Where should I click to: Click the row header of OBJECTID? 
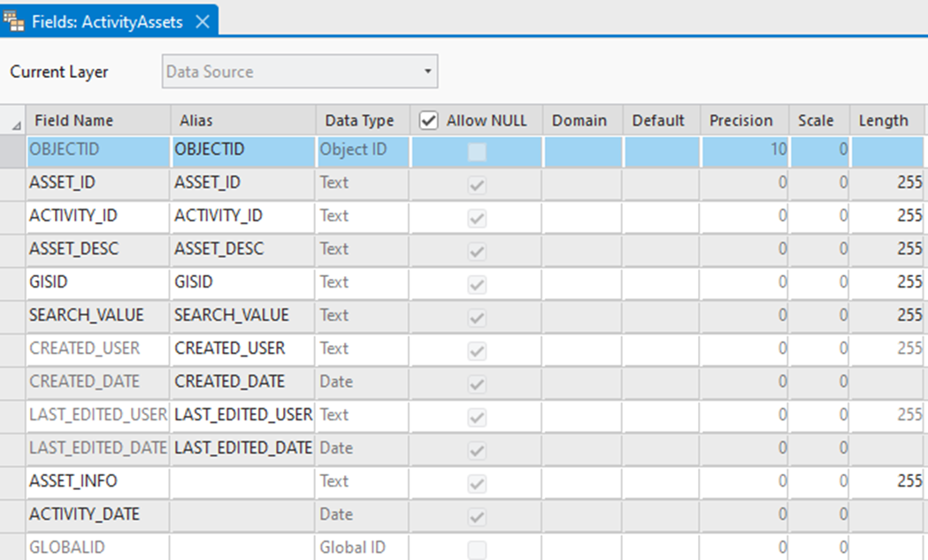click(x=12, y=151)
